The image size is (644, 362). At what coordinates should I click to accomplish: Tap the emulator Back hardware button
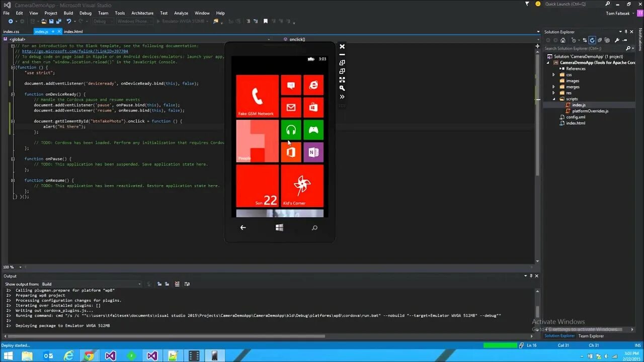[x=243, y=228]
